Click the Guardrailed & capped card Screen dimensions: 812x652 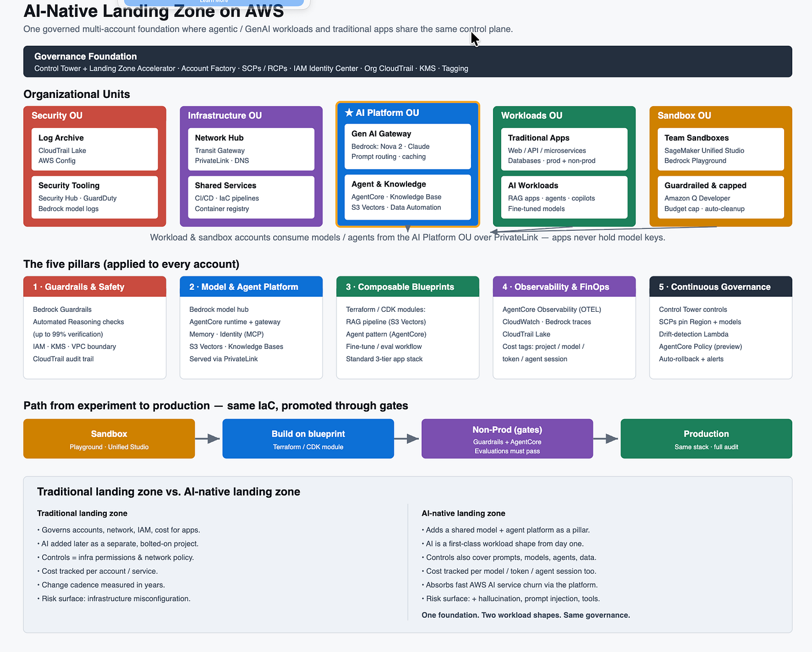pyautogui.click(x=721, y=197)
